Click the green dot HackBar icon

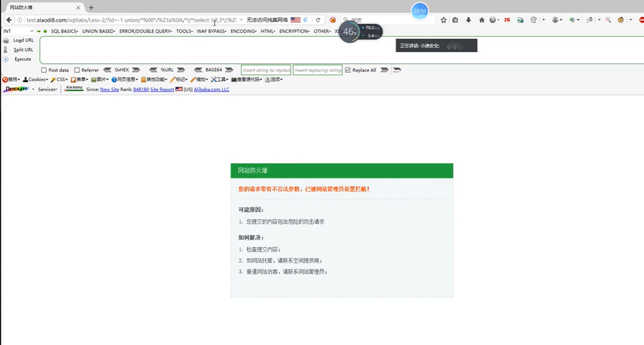click(x=45, y=31)
